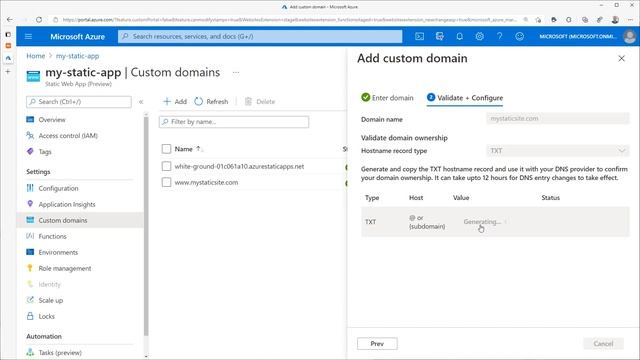Click the Cancel button

(603, 344)
